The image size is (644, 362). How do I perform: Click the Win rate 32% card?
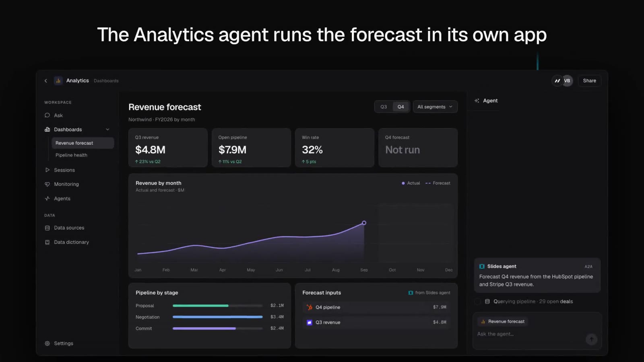[334, 148]
